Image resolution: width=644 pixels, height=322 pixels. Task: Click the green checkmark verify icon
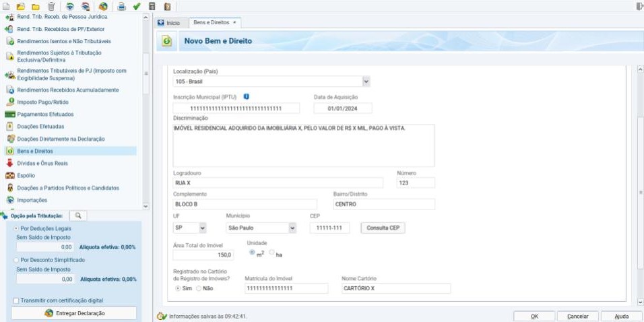[137, 6]
